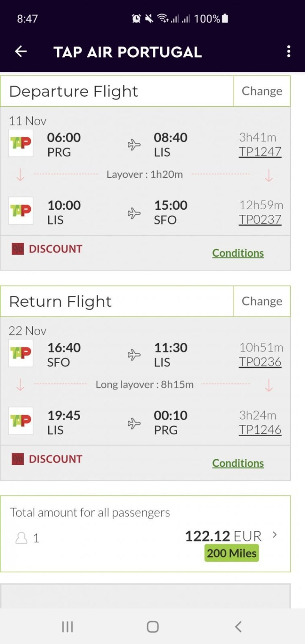Open Conditions for the departure flight
Screen dimensions: 305x644
(x=238, y=253)
